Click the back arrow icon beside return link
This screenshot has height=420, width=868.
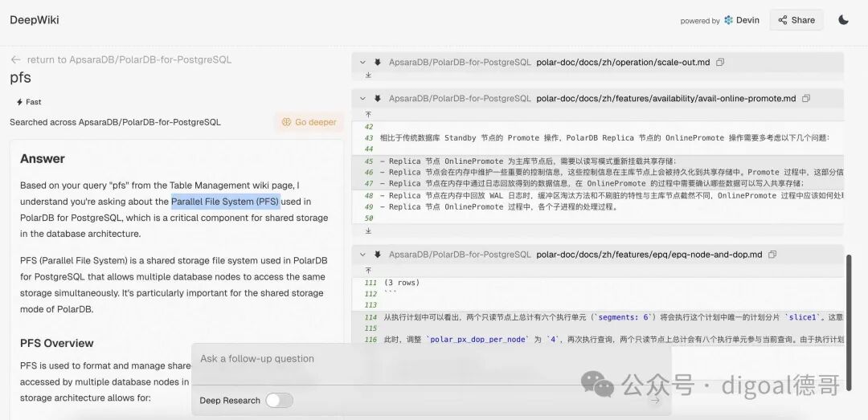click(15, 59)
